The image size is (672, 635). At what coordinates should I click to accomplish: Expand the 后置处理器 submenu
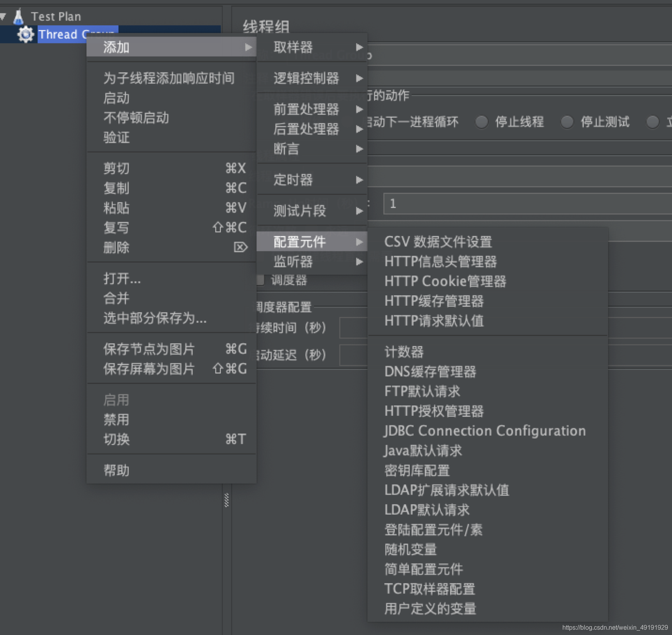click(312, 129)
